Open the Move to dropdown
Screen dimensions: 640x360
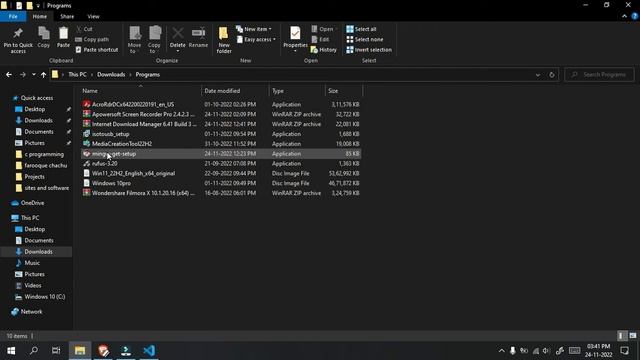(134, 40)
